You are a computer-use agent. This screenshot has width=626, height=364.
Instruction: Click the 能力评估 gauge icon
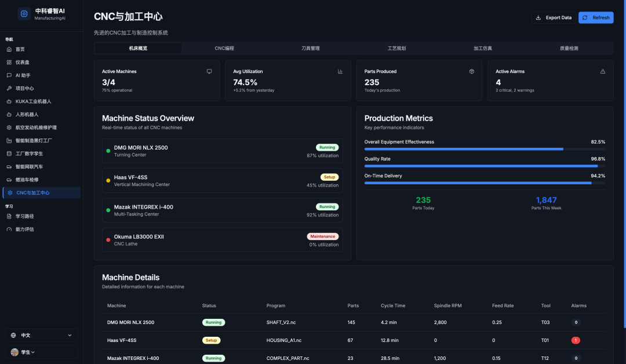tap(9, 229)
